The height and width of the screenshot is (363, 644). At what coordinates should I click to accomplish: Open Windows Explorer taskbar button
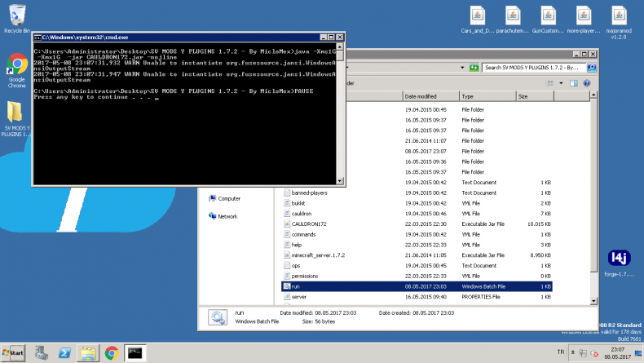88,352
